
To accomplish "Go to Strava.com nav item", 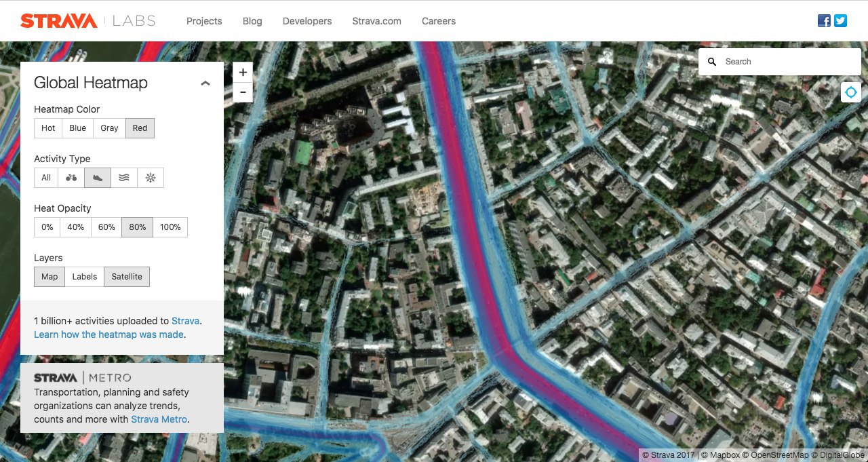I will [x=376, y=21].
